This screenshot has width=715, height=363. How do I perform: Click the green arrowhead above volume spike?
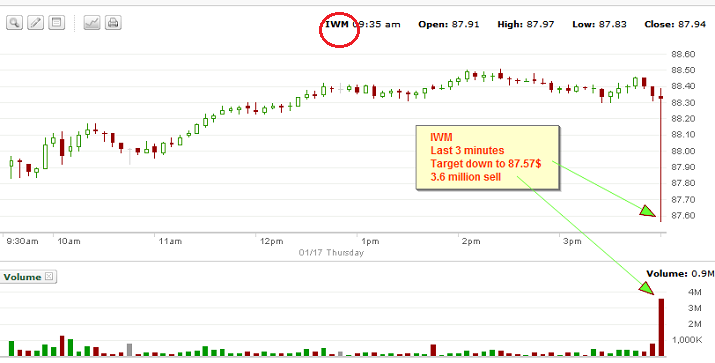click(646, 288)
